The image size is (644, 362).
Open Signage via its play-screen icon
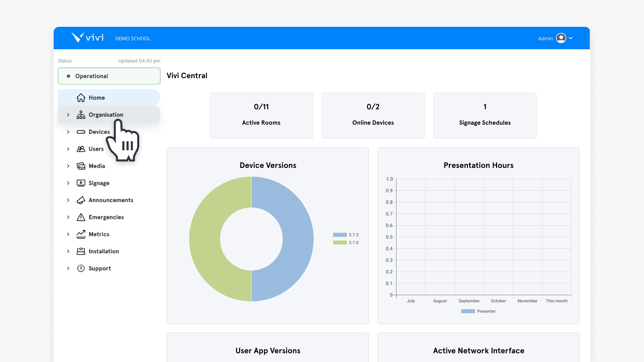[x=81, y=183]
